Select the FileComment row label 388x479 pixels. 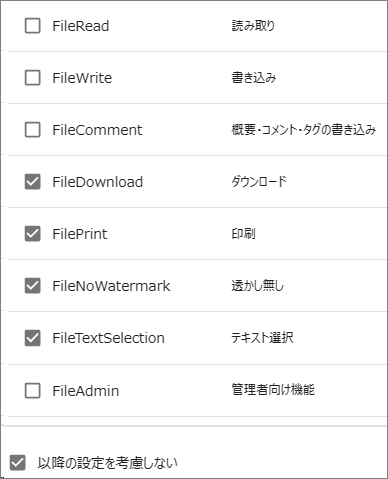[97, 130]
